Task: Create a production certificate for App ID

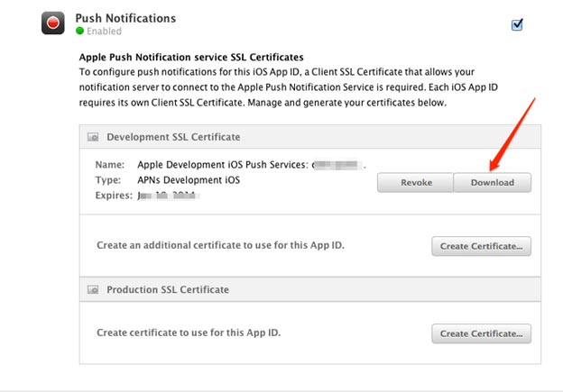Action: pos(481,333)
